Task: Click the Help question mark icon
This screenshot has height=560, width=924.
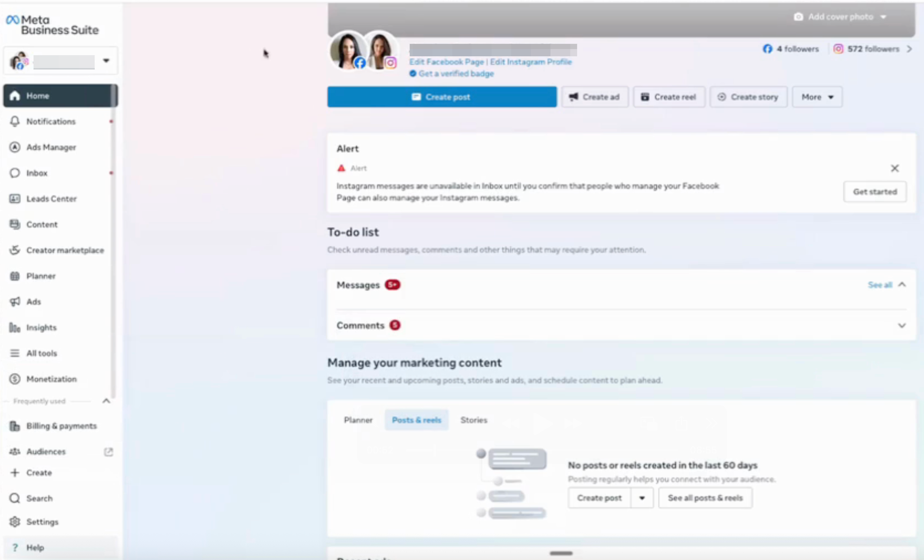Action: point(15,547)
